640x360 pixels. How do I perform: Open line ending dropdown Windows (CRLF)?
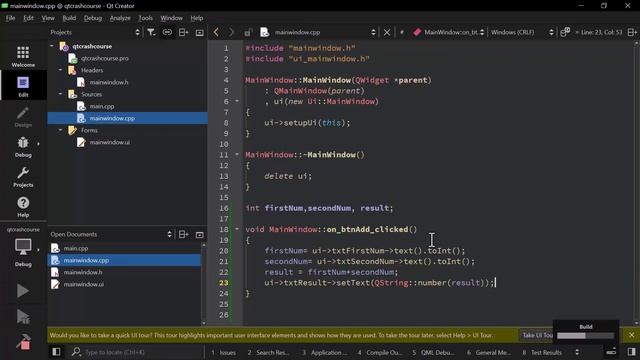tap(522, 32)
